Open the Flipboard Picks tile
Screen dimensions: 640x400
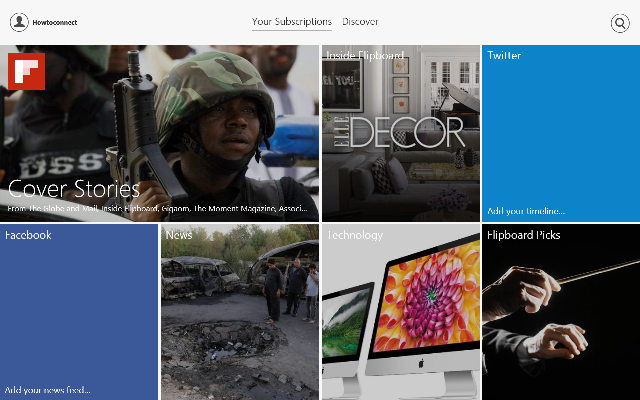pos(561,312)
